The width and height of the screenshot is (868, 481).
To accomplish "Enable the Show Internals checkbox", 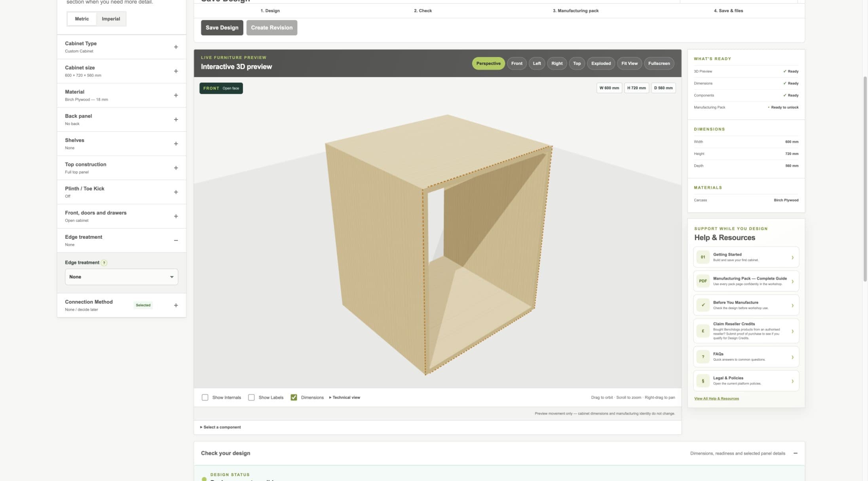I will (205, 397).
